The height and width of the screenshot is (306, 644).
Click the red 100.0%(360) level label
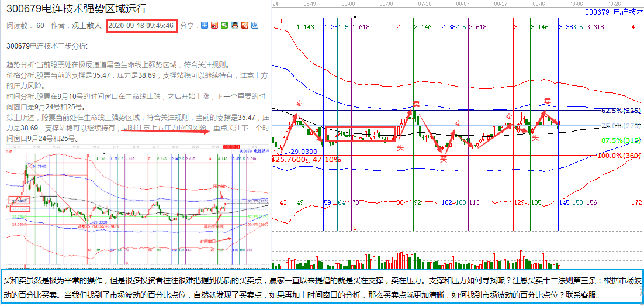(621, 156)
